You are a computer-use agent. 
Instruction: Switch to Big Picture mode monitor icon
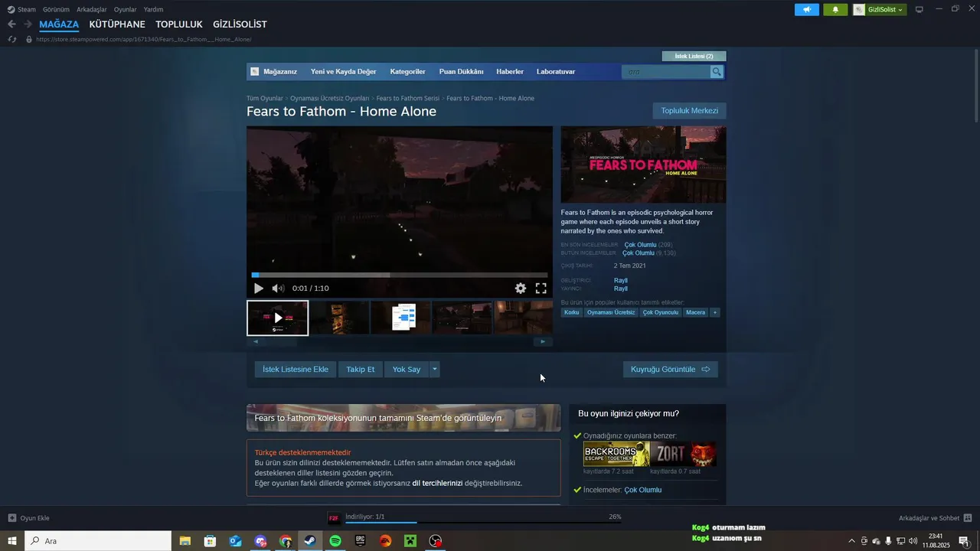(920, 9)
